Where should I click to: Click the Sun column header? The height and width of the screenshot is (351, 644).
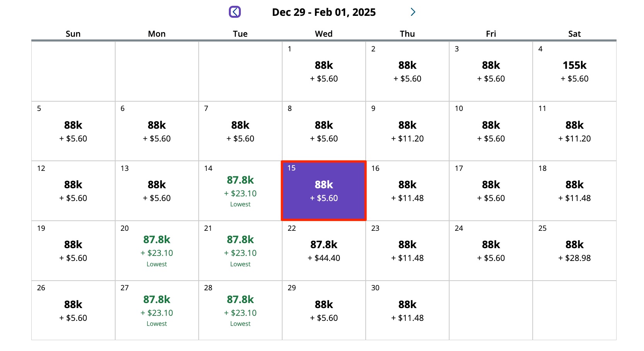[73, 34]
